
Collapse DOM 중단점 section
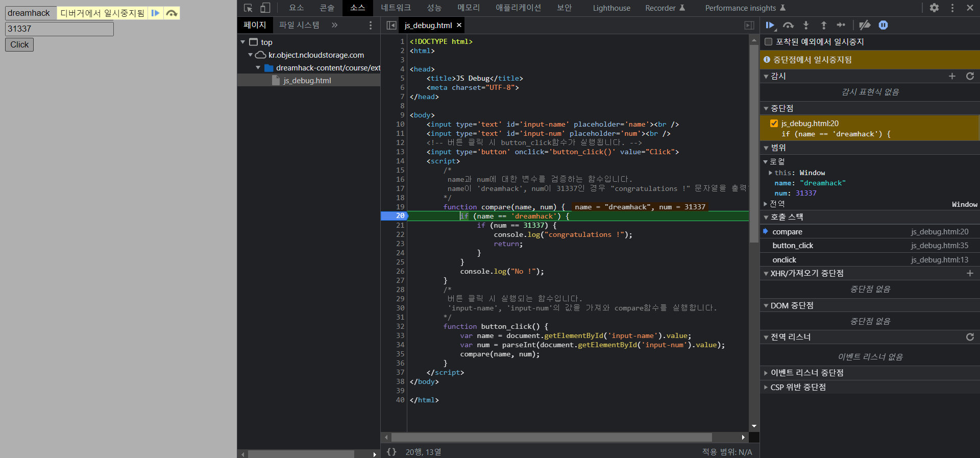(x=766, y=305)
